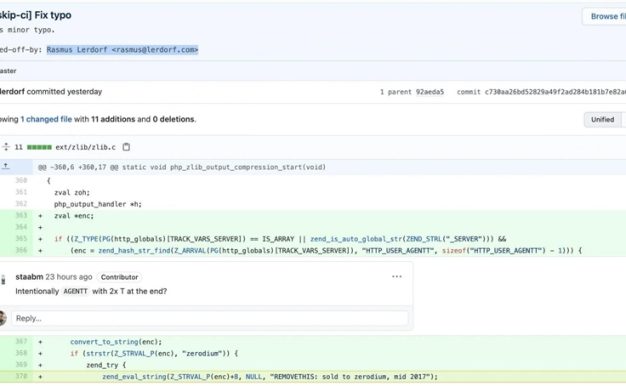Click the highlighted Rasmus Lerdorf email text

click(122, 50)
